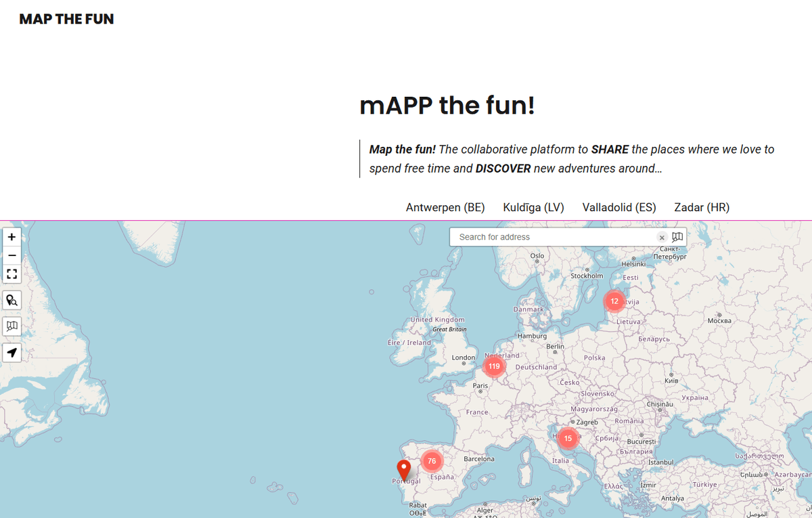812x518 pixels.
Task: Open the Valladolid (ES) tab
Action: pyautogui.click(x=619, y=207)
